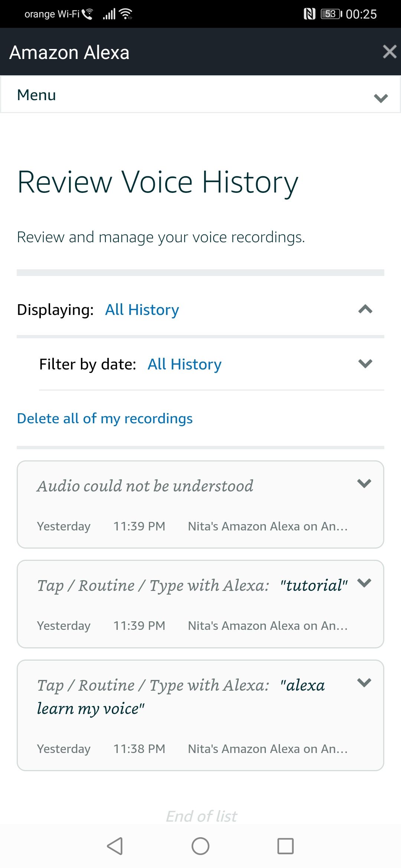This screenshot has width=401, height=868.
Task: Click 'Delete all of my recordings'
Action: (x=104, y=418)
